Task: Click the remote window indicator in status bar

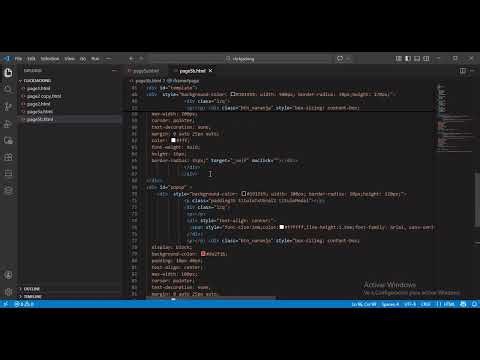Action: pos(5,304)
